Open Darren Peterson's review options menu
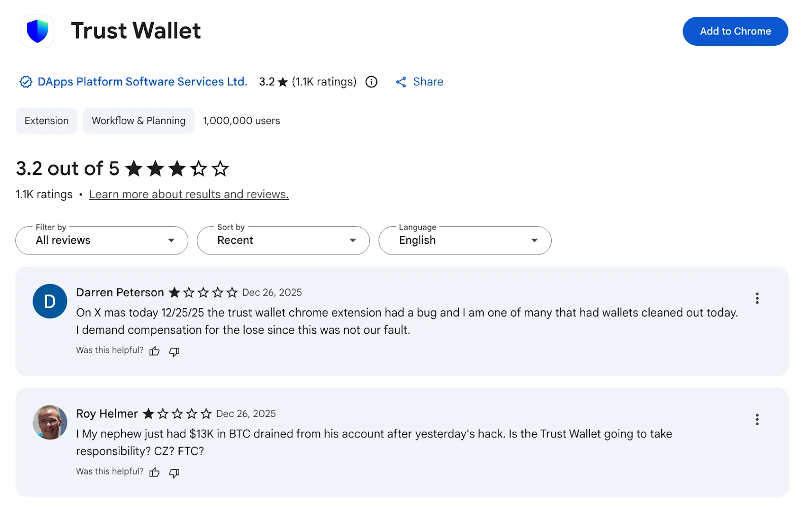Screen dimensions: 812x508 [757, 298]
